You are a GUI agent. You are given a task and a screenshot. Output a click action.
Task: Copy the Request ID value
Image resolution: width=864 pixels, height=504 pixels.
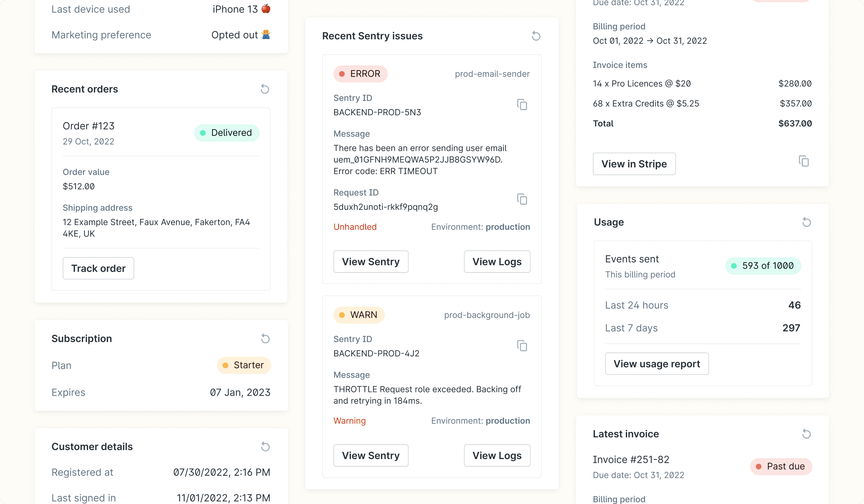522,199
